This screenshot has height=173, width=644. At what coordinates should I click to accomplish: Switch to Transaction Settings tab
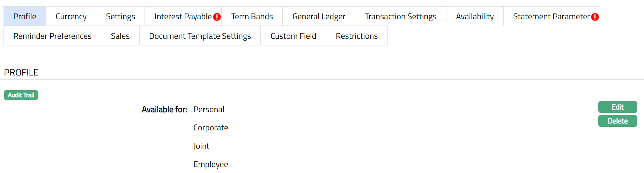point(400,16)
